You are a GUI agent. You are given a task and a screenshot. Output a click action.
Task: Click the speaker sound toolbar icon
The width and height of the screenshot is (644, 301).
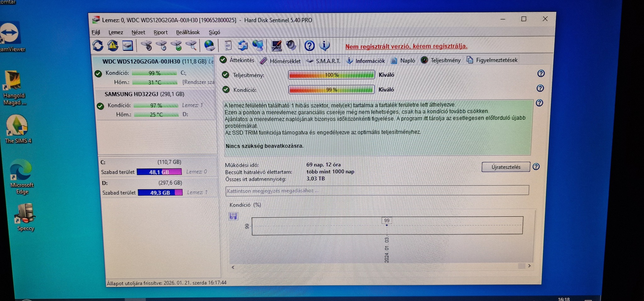pos(291,46)
